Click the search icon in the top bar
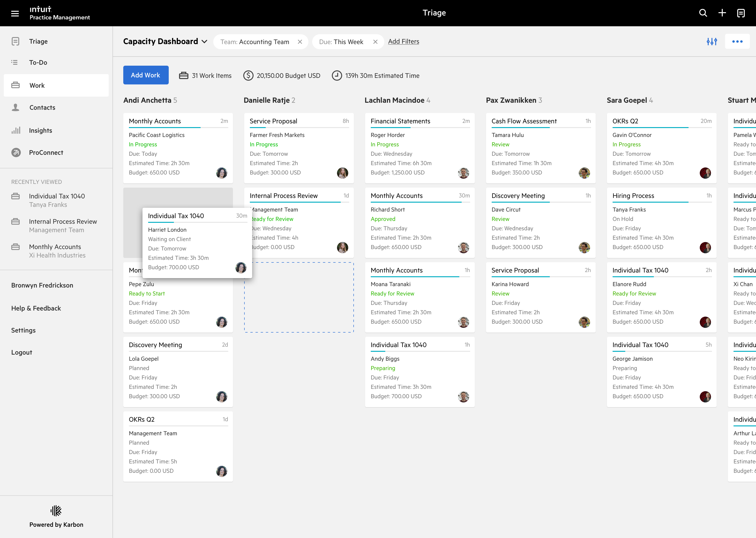This screenshot has width=756, height=538. 703,13
